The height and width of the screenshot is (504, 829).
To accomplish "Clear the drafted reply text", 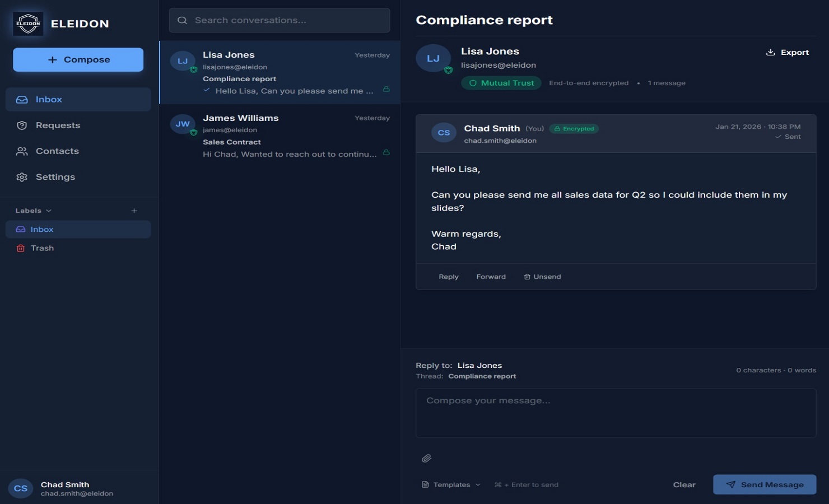I will click(x=684, y=484).
